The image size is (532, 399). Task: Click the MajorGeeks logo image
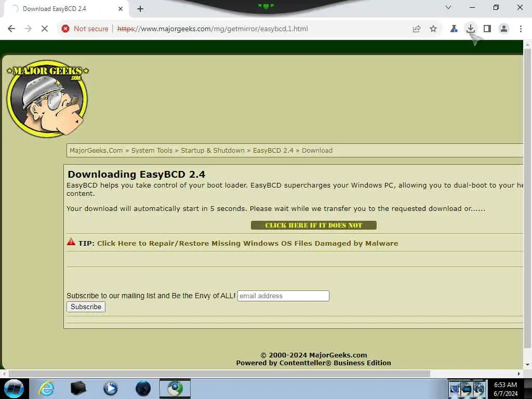[47, 99]
